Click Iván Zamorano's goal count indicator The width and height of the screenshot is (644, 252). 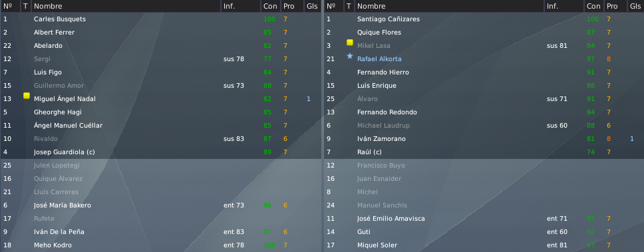[632, 139]
